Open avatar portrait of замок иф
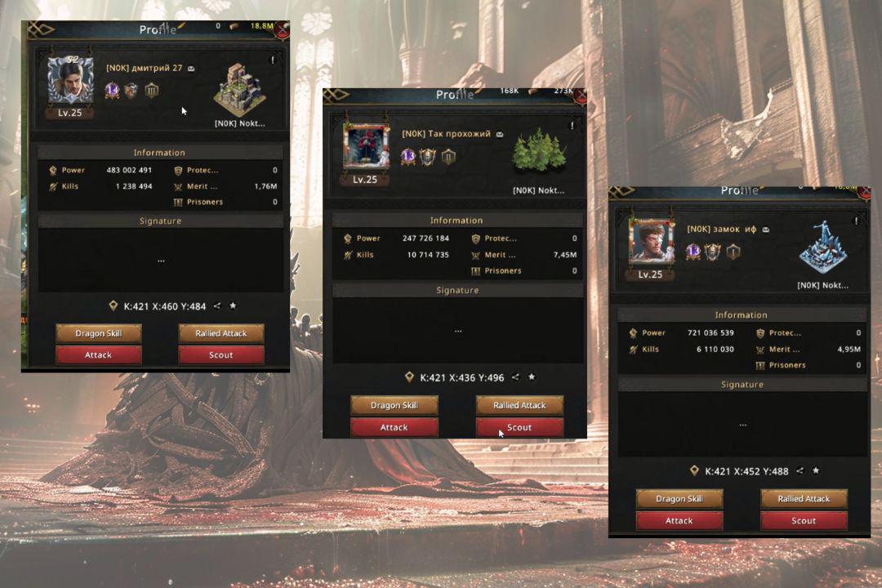The image size is (882, 588). [x=650, y=242]
